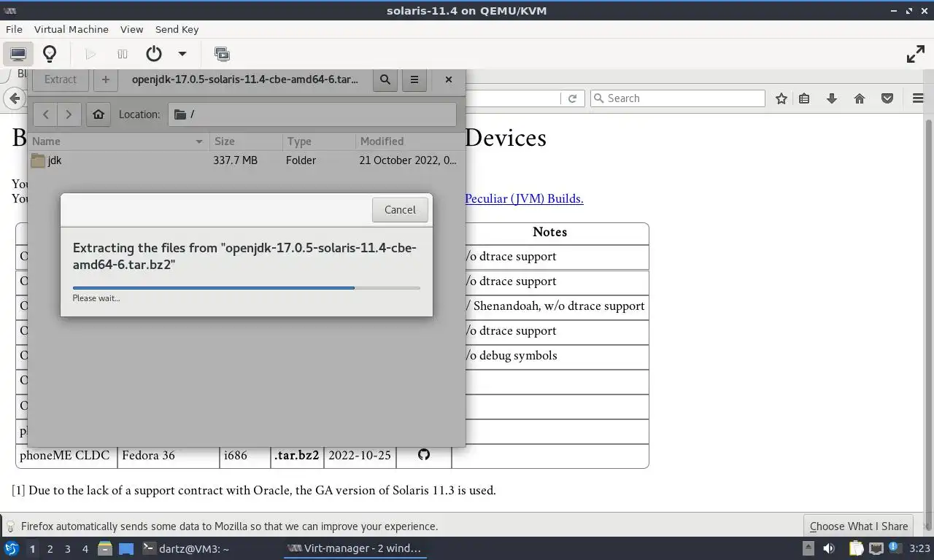This screenshot has height=560, width=934.
Task: Open network status tray icon
Action: pyautogui.click(x=876, y=548)
